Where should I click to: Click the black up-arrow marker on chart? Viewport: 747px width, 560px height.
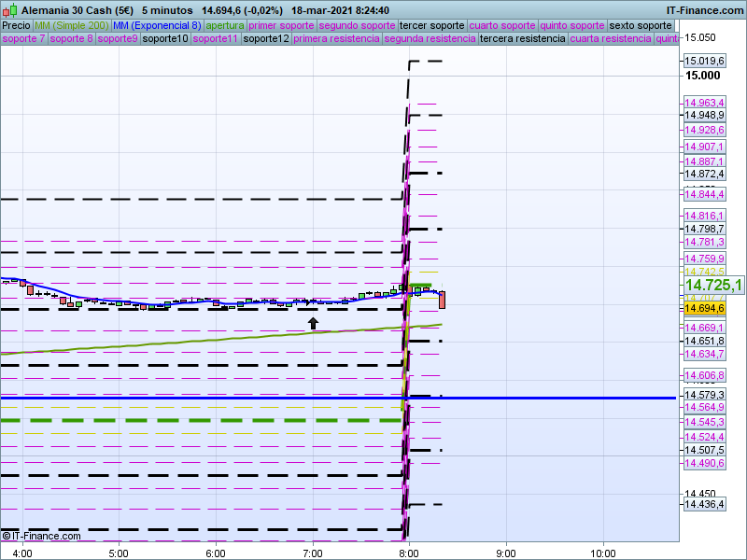point(313,323)
